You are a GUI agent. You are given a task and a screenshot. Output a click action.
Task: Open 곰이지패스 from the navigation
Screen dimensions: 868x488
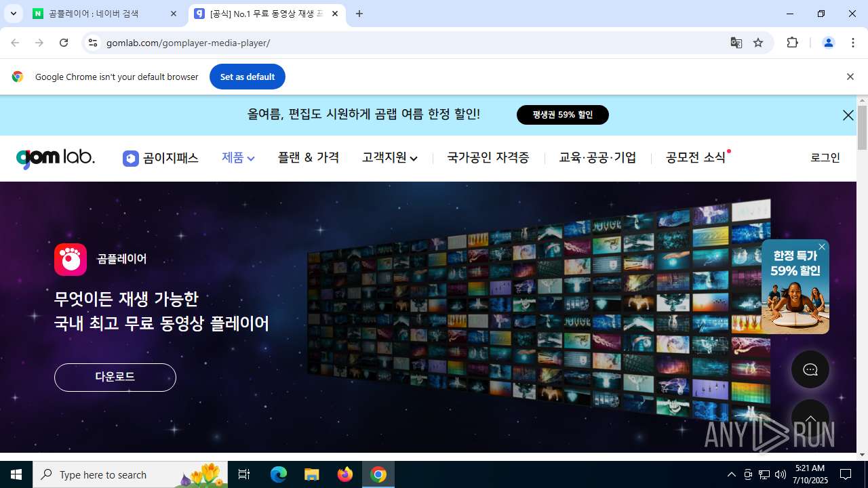coord(161,158)
